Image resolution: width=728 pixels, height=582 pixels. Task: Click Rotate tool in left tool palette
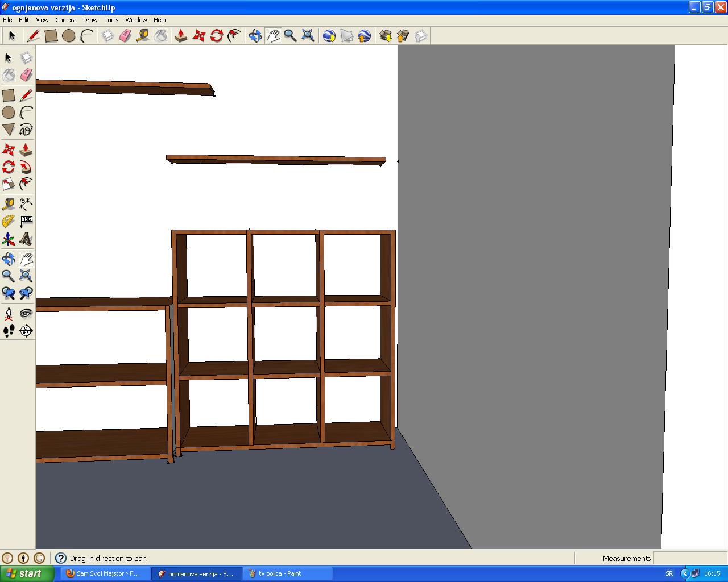pos(9,167)
